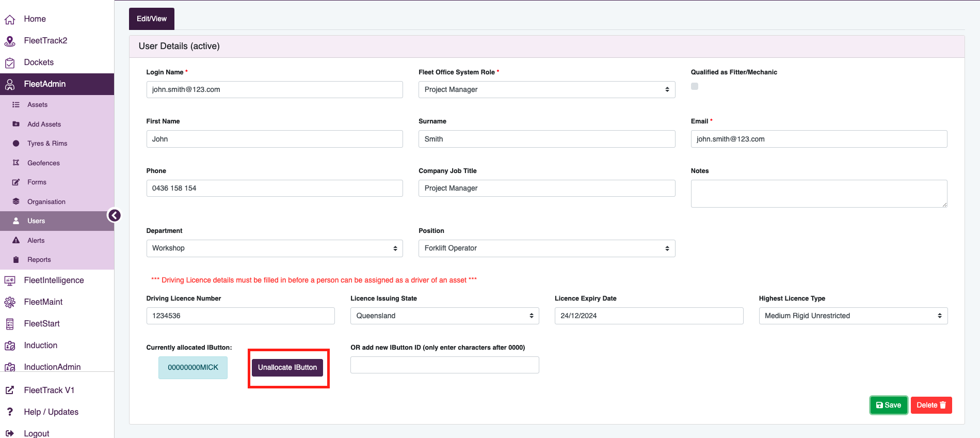Image resolution: width=980 pixels, height=438 pixels.
Task: Click the FleetIntelligence monitor icon
Action: pos(10,280)
